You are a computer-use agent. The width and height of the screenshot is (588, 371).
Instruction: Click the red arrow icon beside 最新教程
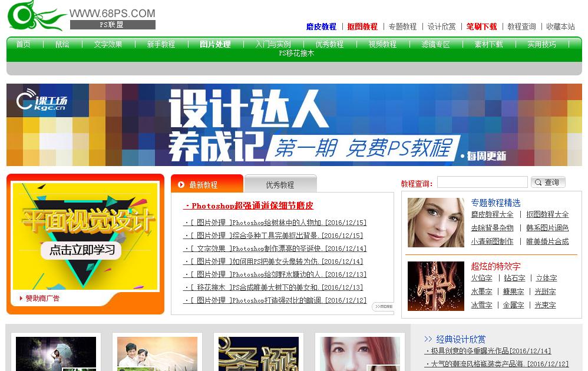click(182, 183)
